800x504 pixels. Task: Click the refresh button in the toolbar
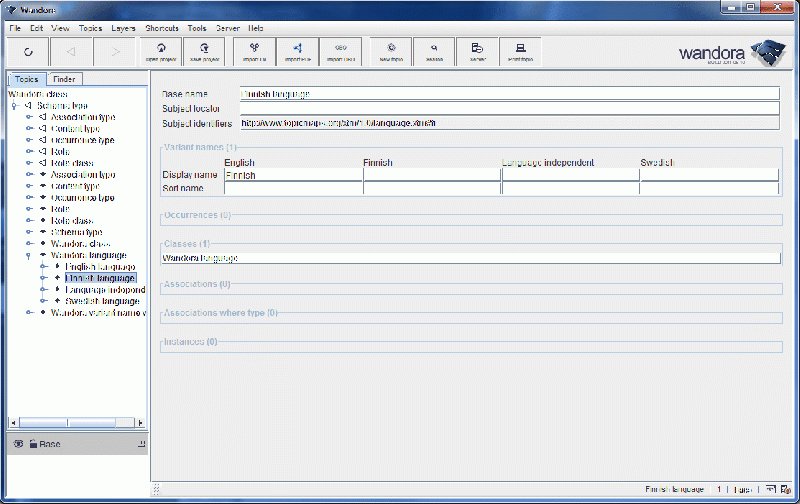28,50
